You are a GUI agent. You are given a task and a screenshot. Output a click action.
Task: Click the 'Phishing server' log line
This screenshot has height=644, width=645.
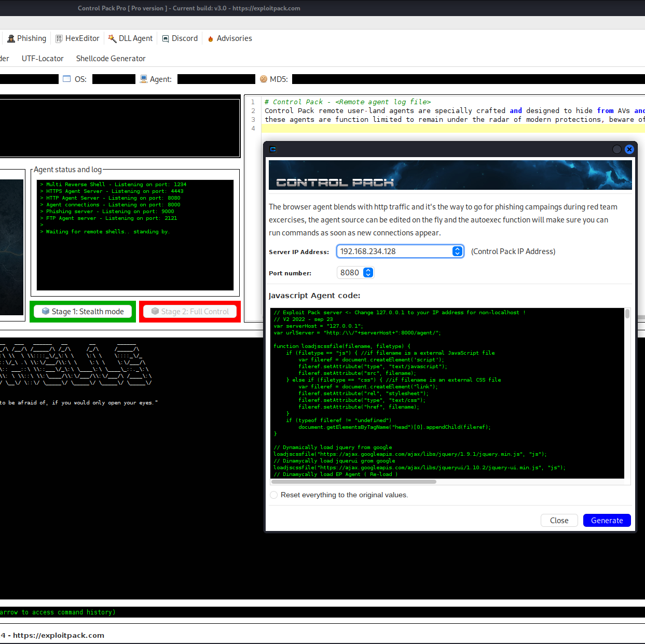click(x=107, y=212)
